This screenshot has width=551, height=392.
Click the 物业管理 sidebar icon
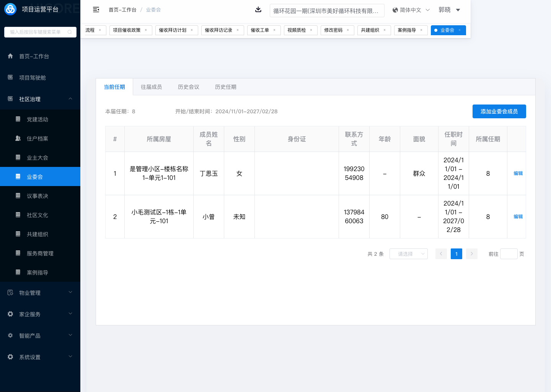coord(10,292)
